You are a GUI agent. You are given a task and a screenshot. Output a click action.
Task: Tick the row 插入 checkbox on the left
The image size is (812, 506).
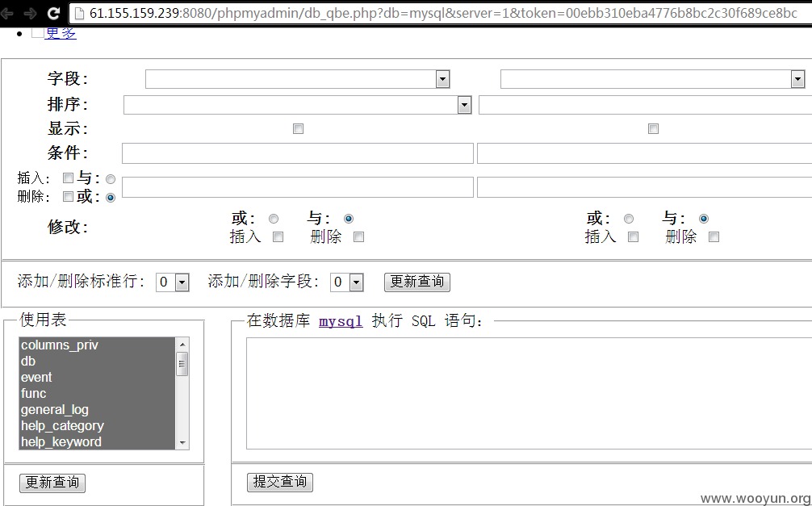tap(68, 178)
